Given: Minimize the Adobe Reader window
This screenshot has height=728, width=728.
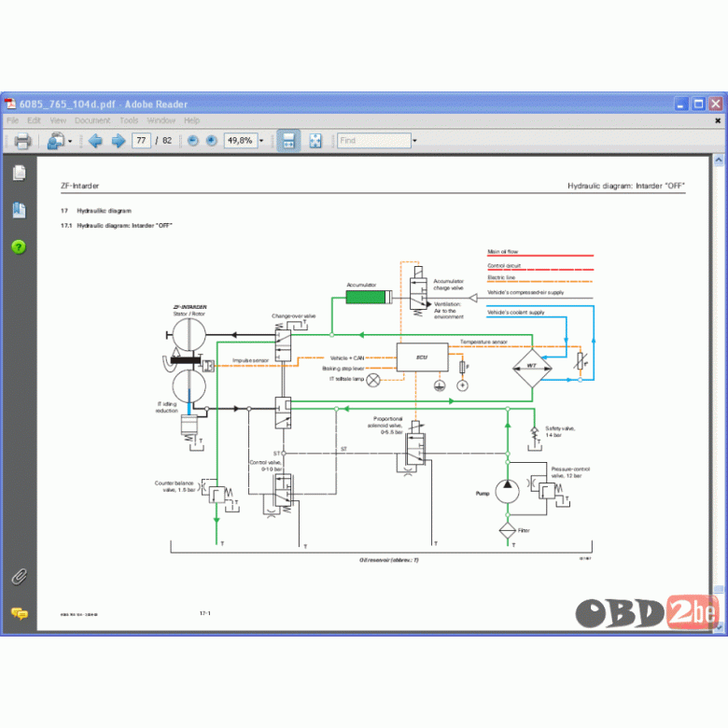Looking at the screenshot, I should pyautogui.click(x=681, y=104).
